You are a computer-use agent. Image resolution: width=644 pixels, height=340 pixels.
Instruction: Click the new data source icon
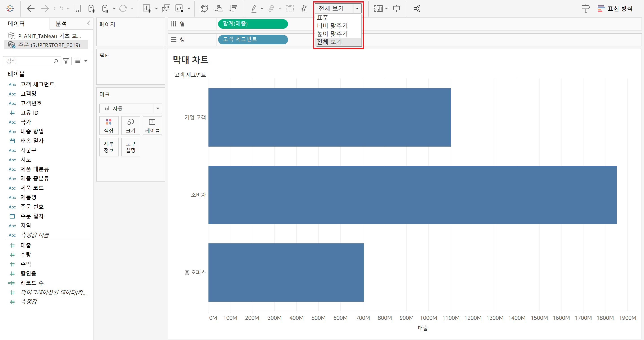pyautogui.click(x=91, y=9)
